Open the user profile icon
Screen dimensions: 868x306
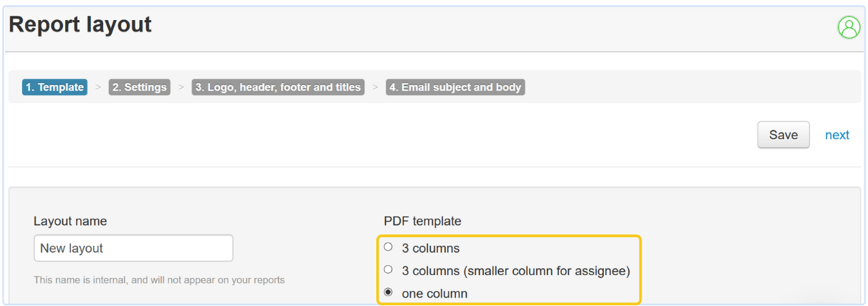849,27
